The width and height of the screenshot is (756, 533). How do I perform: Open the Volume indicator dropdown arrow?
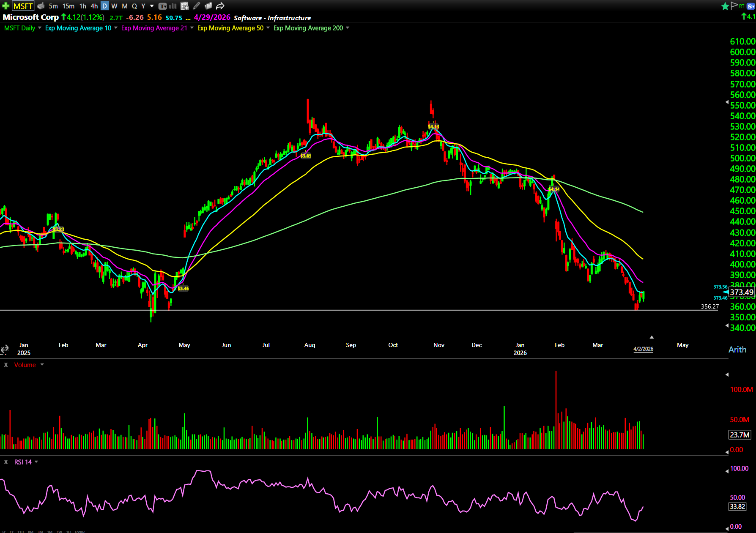coord(42,365)
